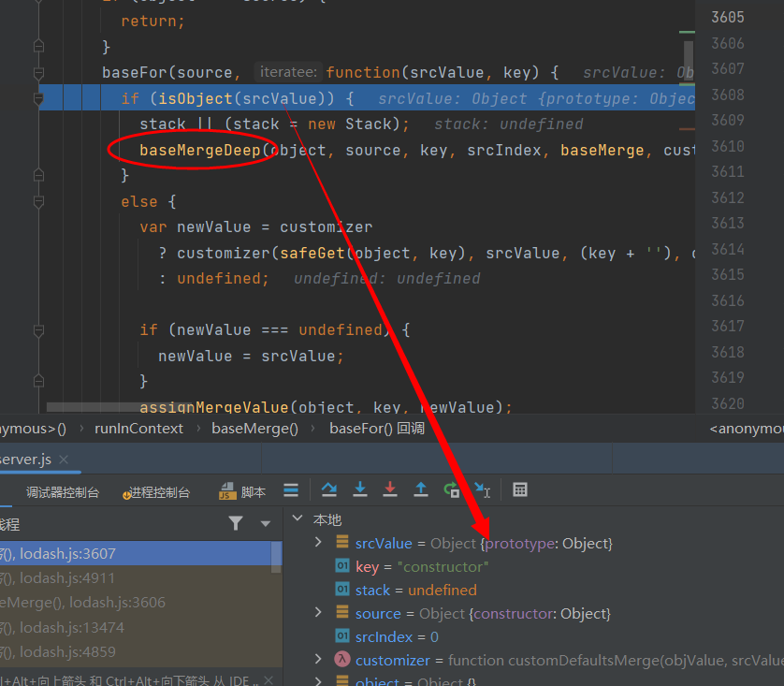Click the Step Into blue down-arrow icon

point(360,490)
